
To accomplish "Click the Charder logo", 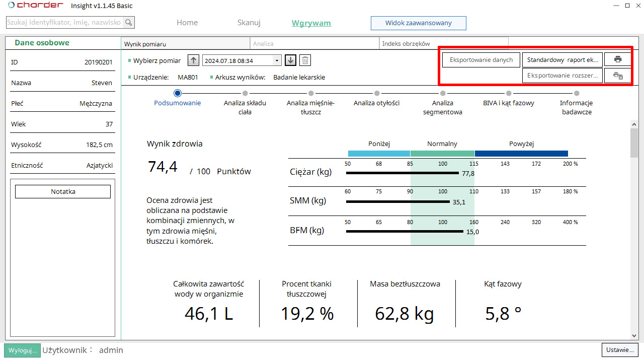I will click(x=35, y=6).
